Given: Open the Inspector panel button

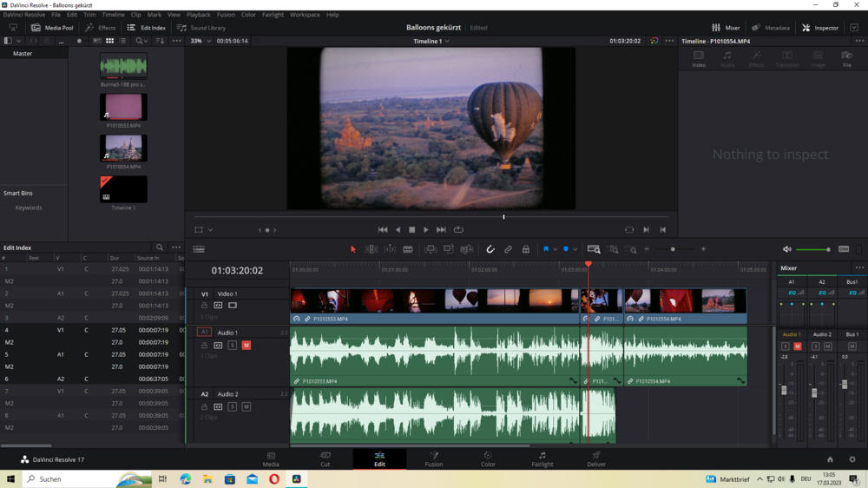Looking at the screenshot, I should point(819,28).
